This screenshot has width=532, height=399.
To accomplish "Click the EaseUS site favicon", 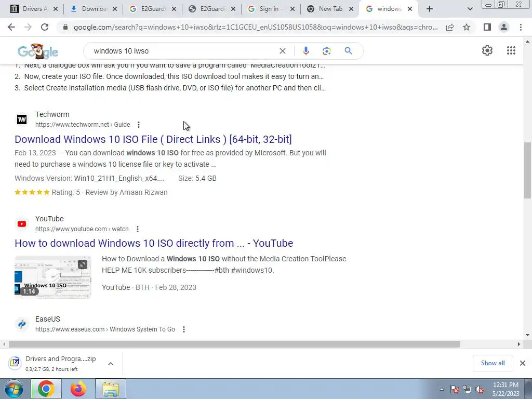I will 22,324.
